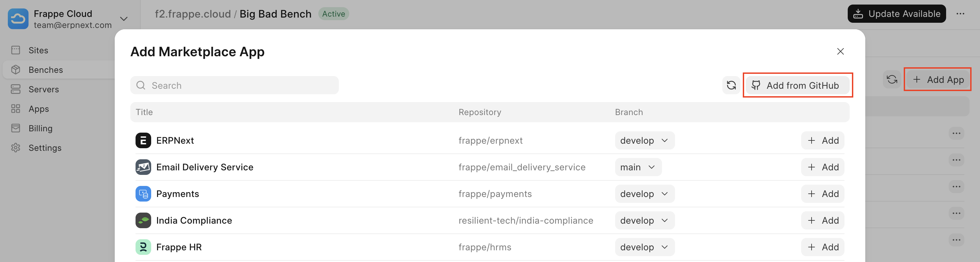Expand the Frappe HR branch dropdown
980x262 pixels.
pyautogui.click(x=644, y=247)
